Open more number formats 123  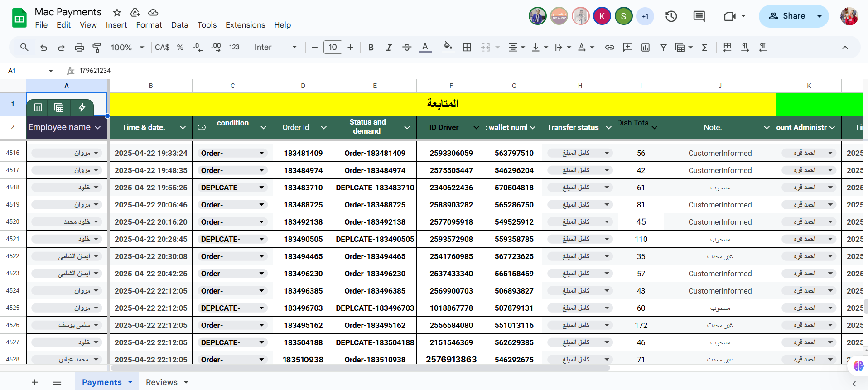pyautogui.click(x=234, y=47)
